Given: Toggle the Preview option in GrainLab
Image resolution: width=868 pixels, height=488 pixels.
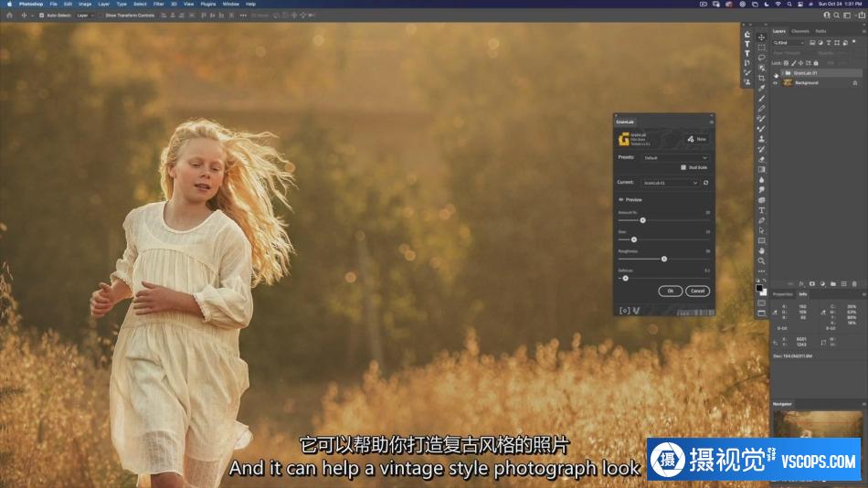Looking at the screenshot, I should pyautogui.click(x=630, y=199).
